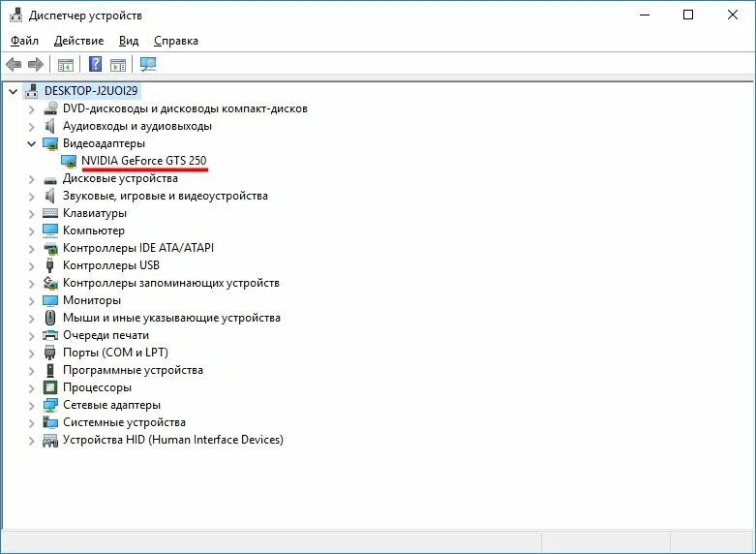
Task: Expand the Дисковые устройства category
Action: pos(31,179)
